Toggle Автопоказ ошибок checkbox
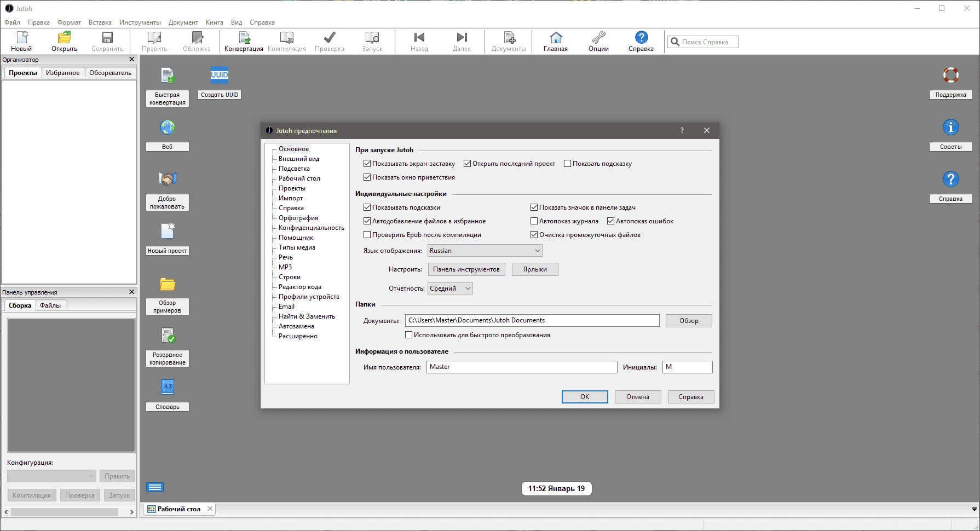Viewport: 980px width, 531px height. [x=611, y=221]
